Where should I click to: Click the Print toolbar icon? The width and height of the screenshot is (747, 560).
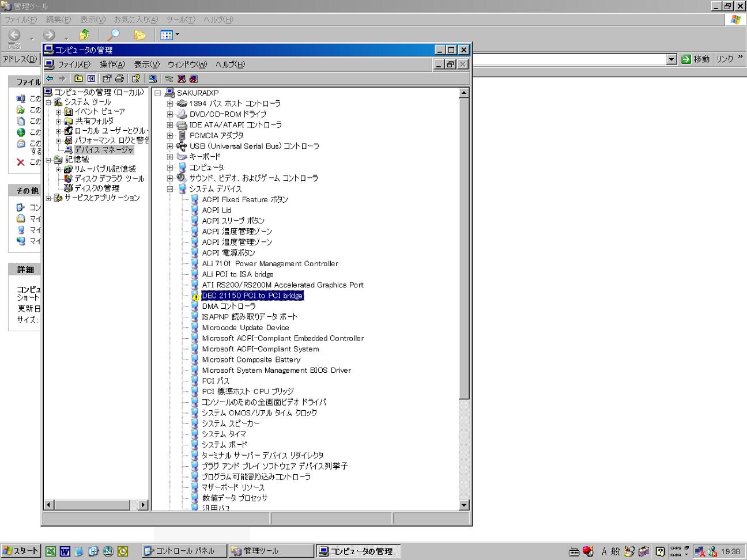pyautogui.click(x=119, y=78)
